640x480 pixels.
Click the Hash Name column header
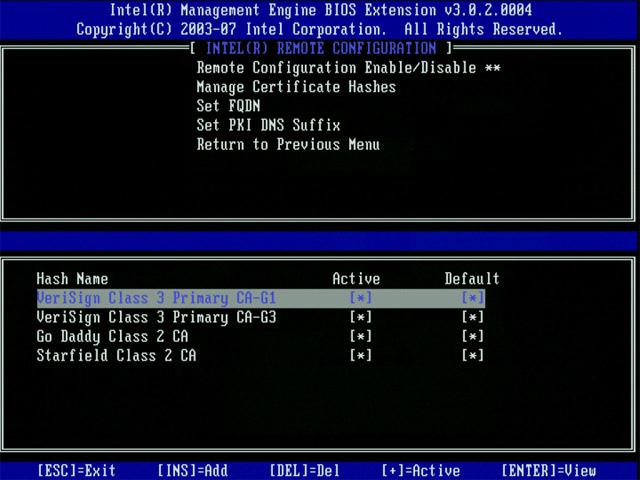pyautogui.click(x=72, y=279)
